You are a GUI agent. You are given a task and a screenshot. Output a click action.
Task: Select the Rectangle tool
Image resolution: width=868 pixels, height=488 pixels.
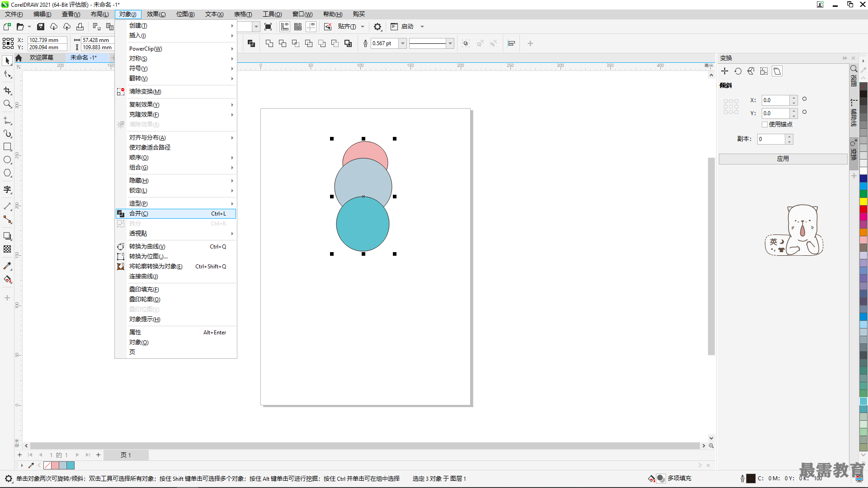pyautogui.click(x=7, y=147)
